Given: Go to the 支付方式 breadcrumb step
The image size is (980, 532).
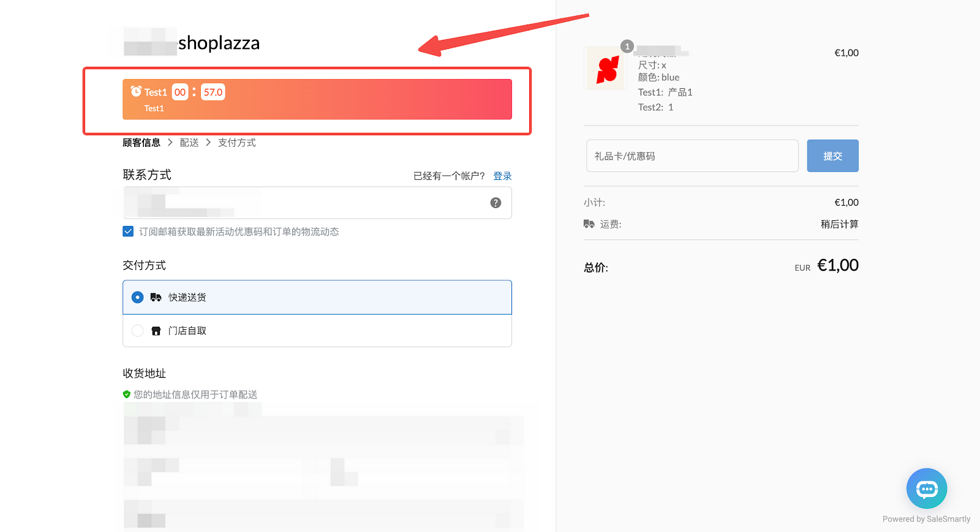Looking at the screenshot, I should pos(237,143).
